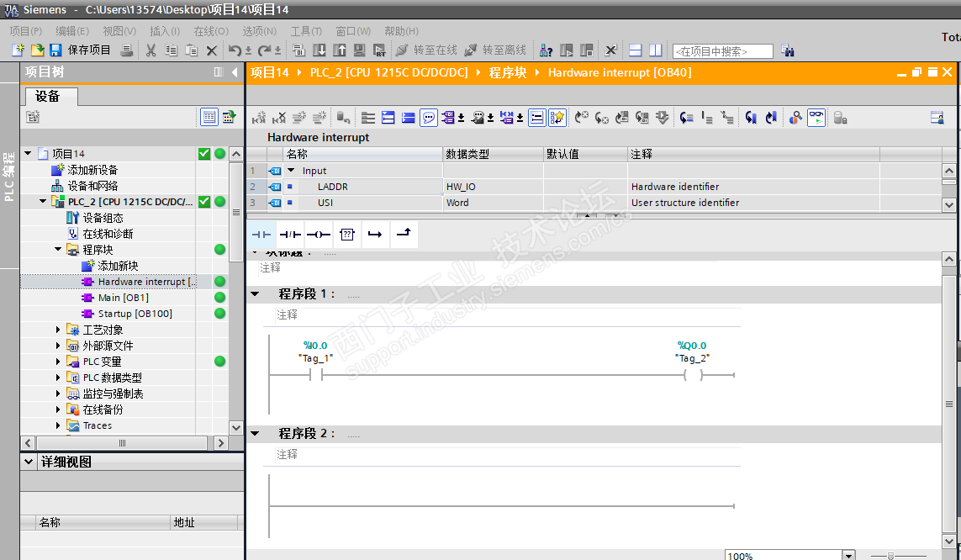Viewport: 961px width, 560px height.
Task: Insert normally closed contact
Action: (290, 234)
